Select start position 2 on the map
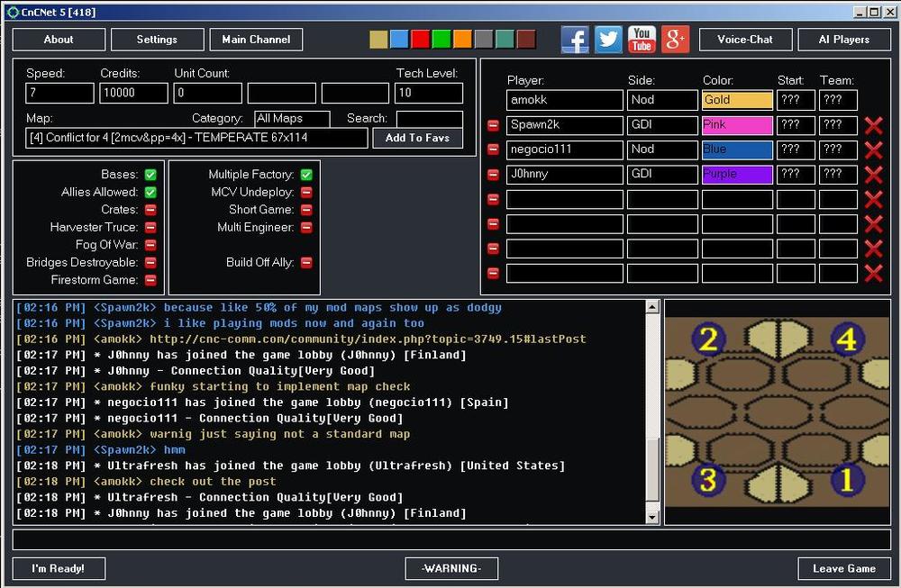The image size is (901, 588). (x=708, y=339)
